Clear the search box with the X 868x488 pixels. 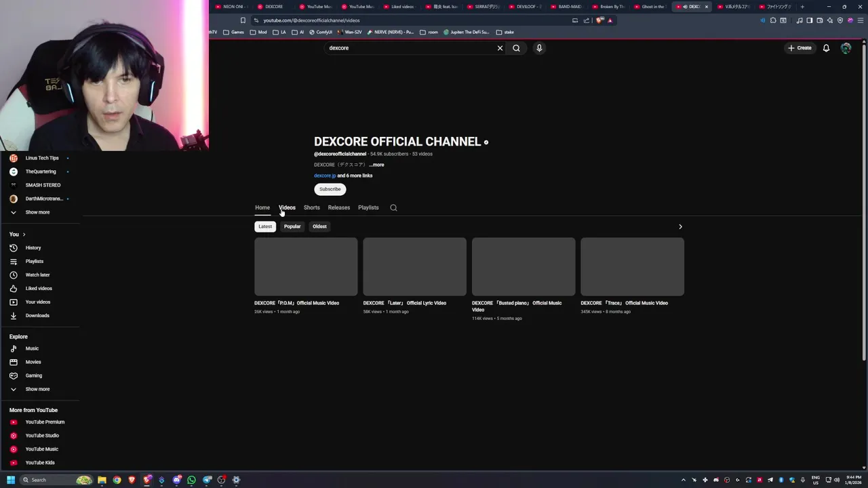[500, 48]
